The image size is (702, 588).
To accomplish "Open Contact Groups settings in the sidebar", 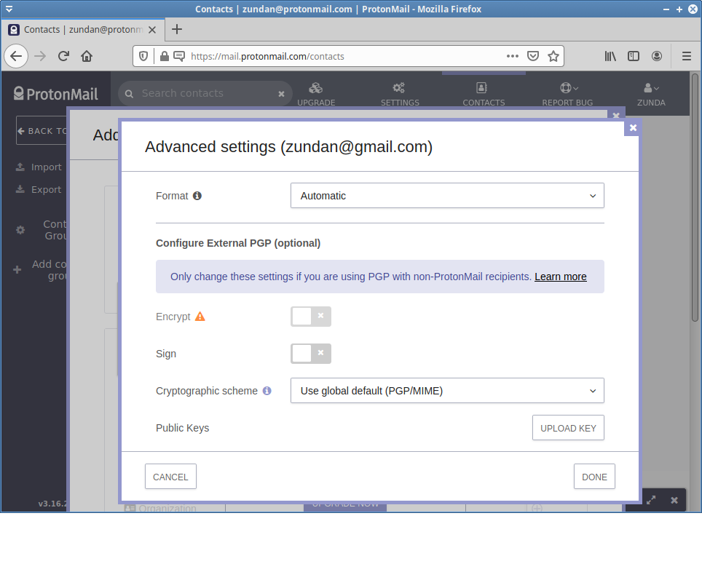I will (42, 230).
